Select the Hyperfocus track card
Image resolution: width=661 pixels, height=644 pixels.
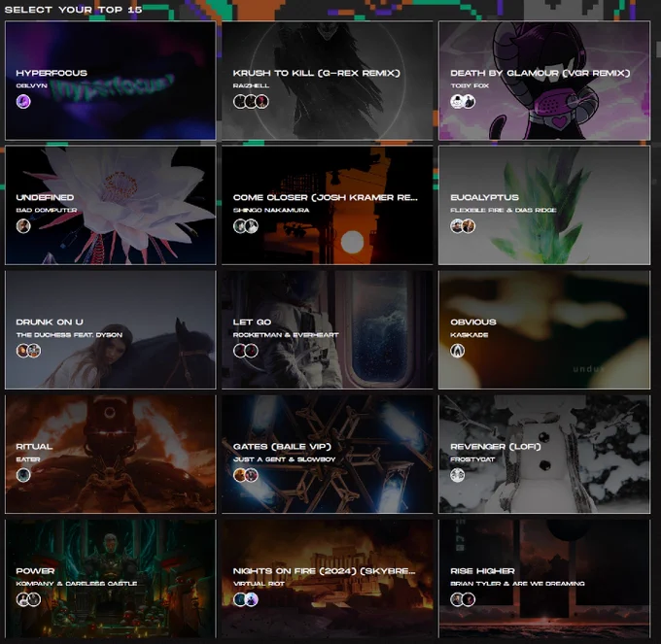pyautogui.click(x=111, y=81)
